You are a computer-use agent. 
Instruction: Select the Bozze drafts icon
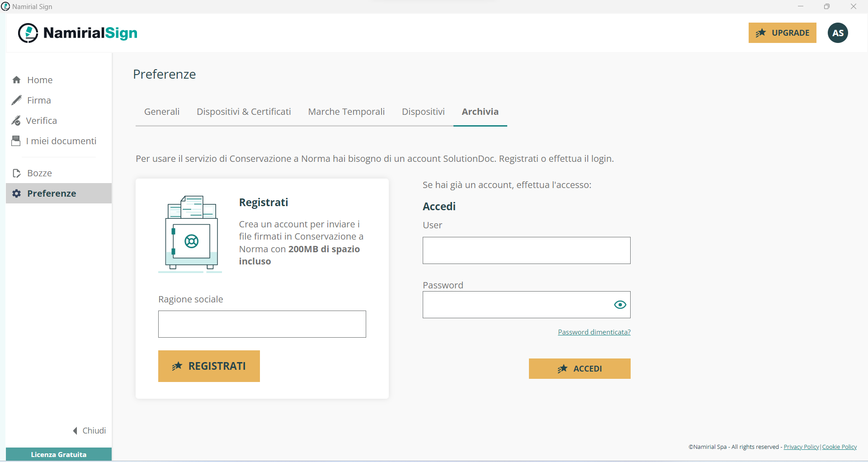(17, 173)
